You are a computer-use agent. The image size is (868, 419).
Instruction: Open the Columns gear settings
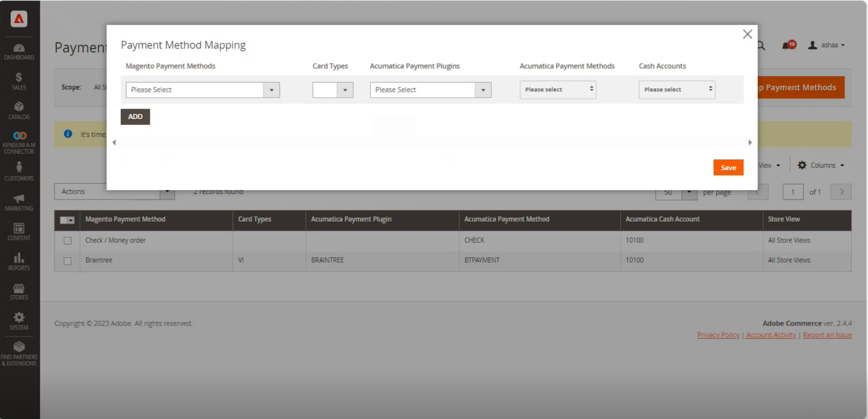point(821,165)
